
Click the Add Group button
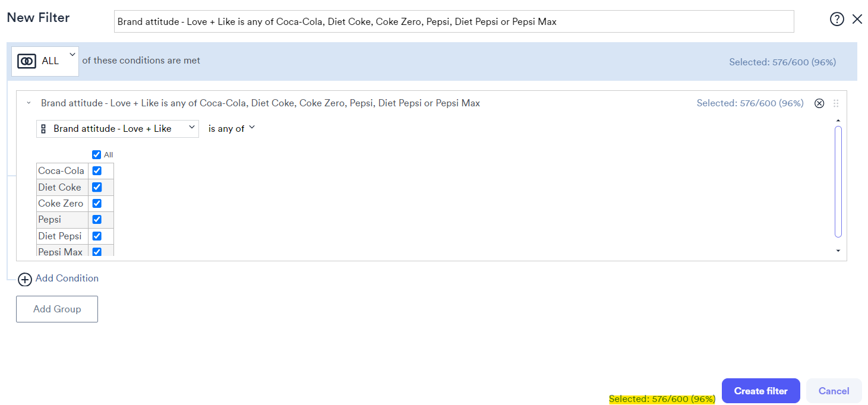(x=57, y=309)
